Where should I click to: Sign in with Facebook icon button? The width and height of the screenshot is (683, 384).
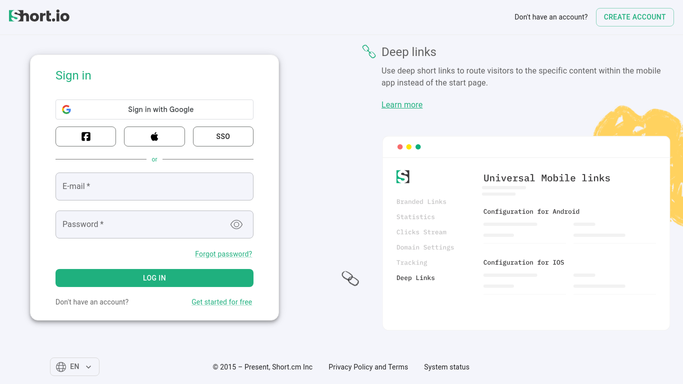(x=86, y=136)
